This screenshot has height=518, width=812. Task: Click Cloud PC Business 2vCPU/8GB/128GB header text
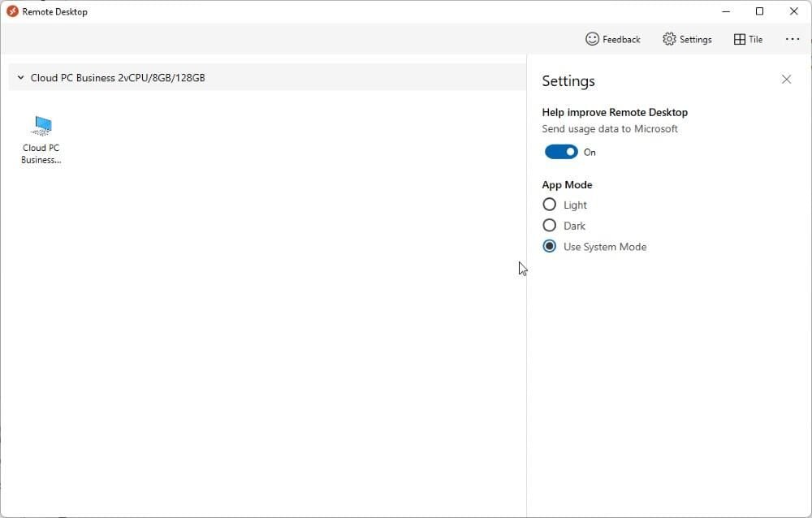click(x=118, y=78)
